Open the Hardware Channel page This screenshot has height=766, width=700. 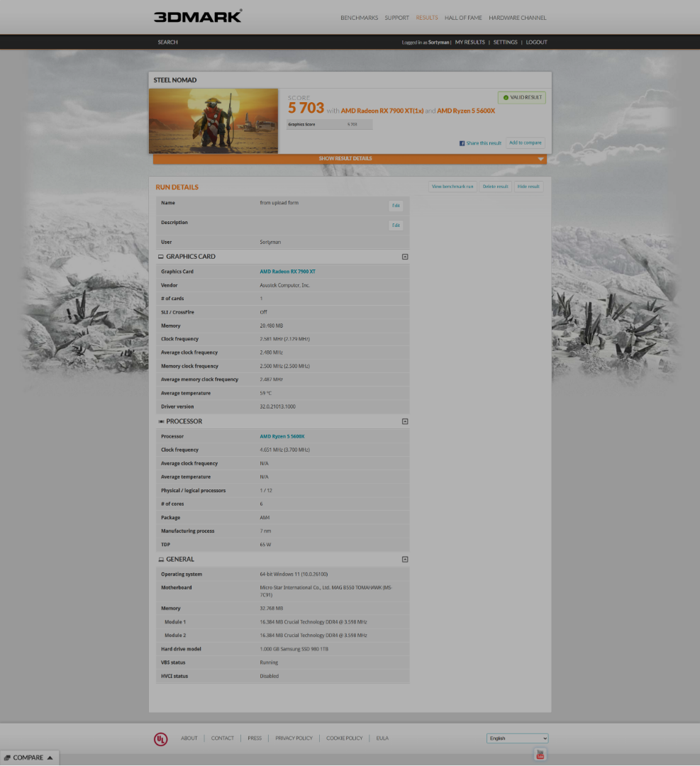[517, 18]
